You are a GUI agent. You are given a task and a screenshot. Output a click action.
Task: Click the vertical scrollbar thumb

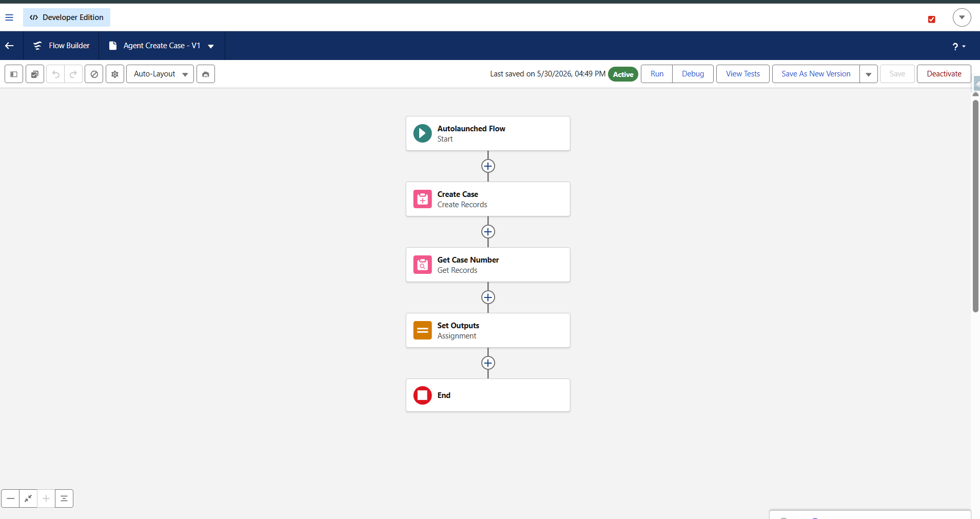pyautogui.click(x=975, y=206)
